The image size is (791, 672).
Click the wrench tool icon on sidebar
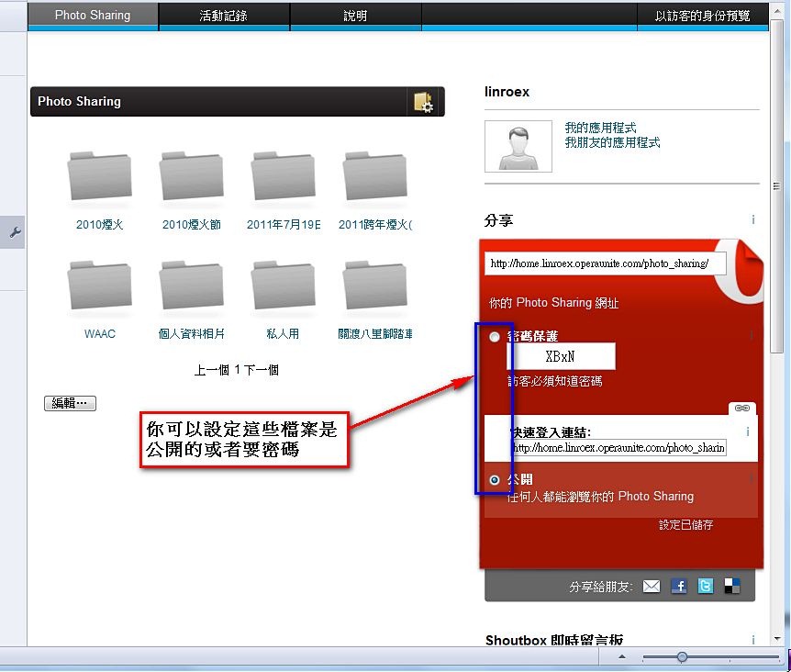pyautogui.click(x=14, y=232)
